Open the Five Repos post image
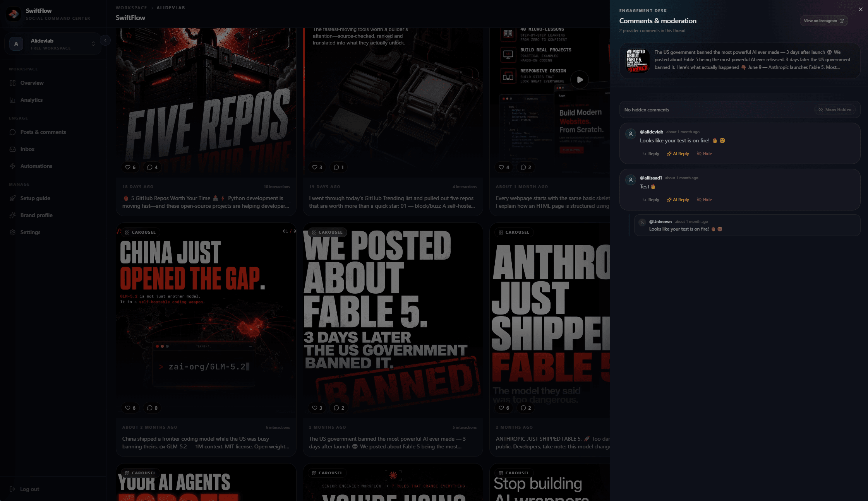The height and width of the screenshot is (501, 868). pos(206,103)
